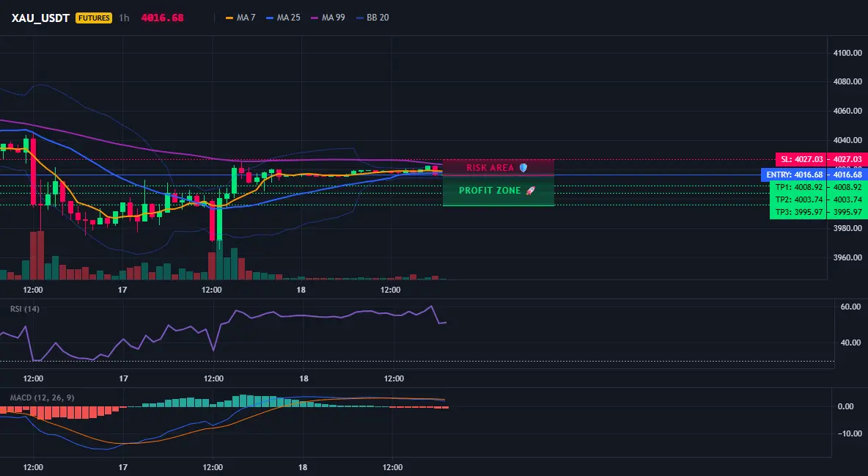Click the 4100.00 price axis label

point(847,54)
